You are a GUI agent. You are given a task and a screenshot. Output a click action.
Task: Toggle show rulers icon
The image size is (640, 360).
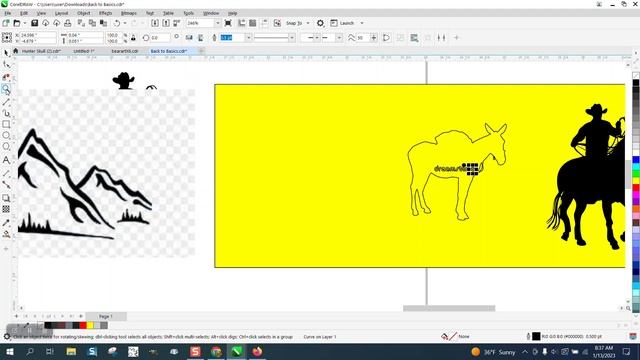(x=242, y=23)
